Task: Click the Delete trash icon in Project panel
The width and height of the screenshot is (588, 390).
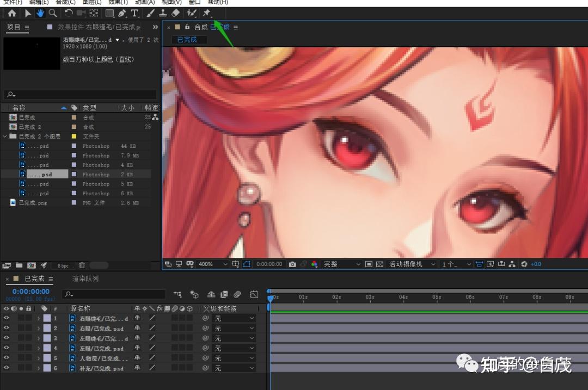Action: 82,265
